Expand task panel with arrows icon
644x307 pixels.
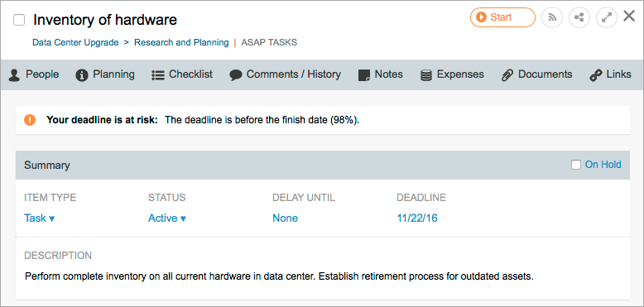(x=607, y=17)
